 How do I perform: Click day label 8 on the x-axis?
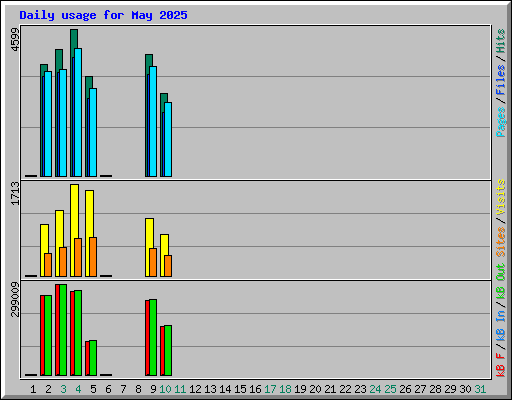tap(138, 389)
